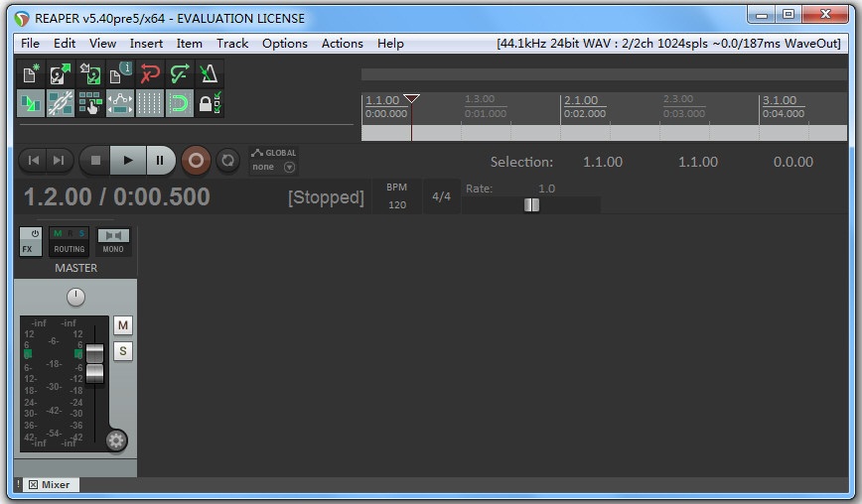Close the Mixer docker tab X

coord(33,485)
